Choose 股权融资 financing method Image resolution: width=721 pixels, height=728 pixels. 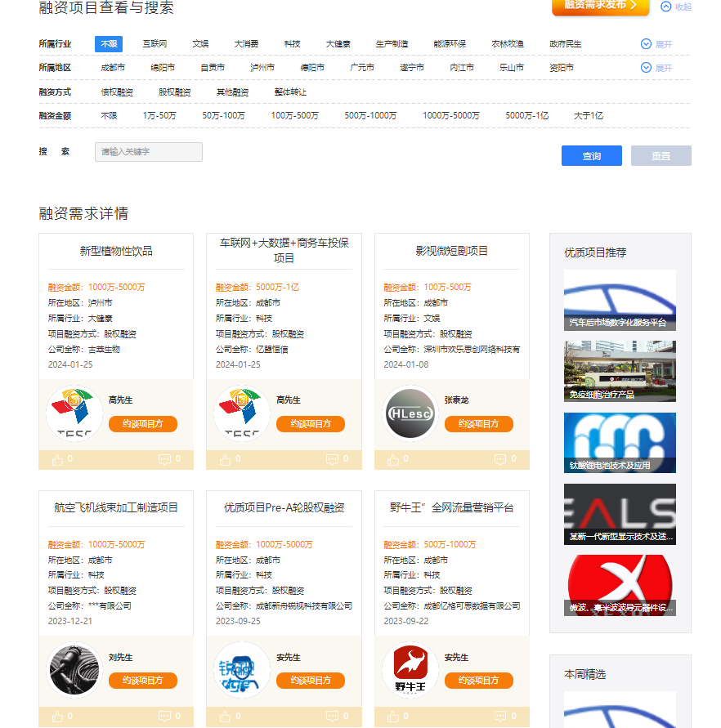(175, 92)
